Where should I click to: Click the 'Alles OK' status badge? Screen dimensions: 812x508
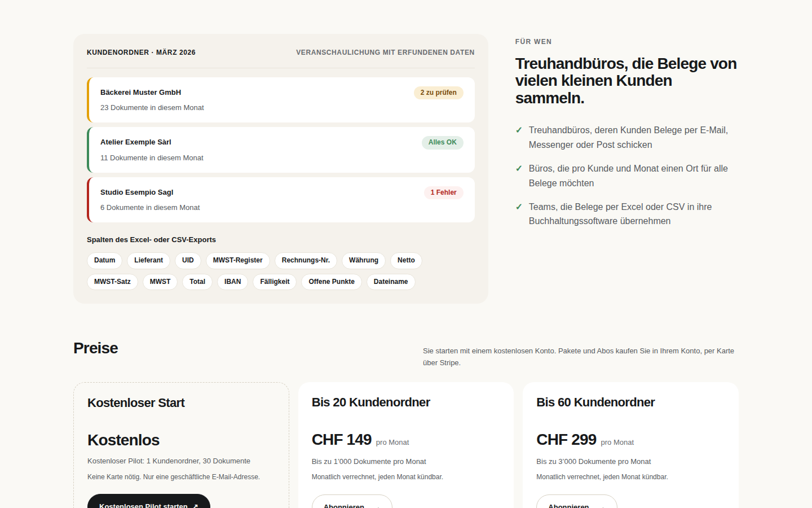click(x=442, y=142)
